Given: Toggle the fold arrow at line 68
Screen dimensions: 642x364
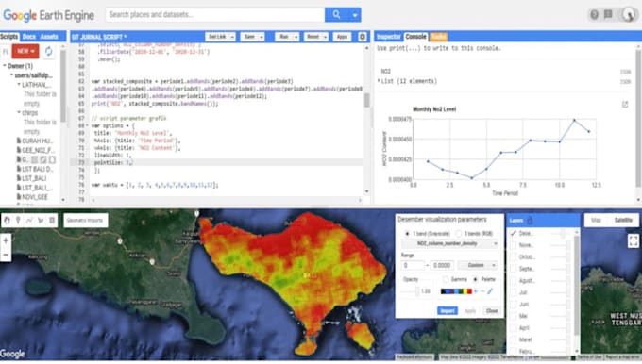Looking at the screenshot, I should (87, 125).
